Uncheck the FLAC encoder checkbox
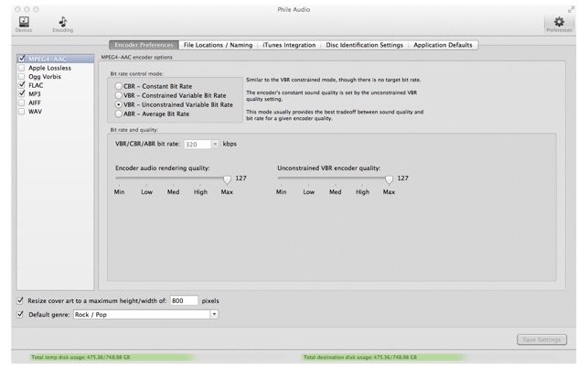The width and height of the screenshot is (588, 368). coord(22,85)
